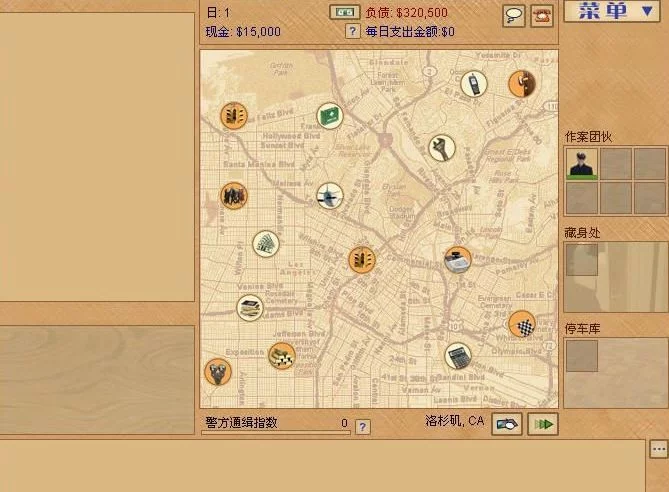
Task: Click the speech bubble message icon
Action: pyautogui.click(x=514, y=16)
